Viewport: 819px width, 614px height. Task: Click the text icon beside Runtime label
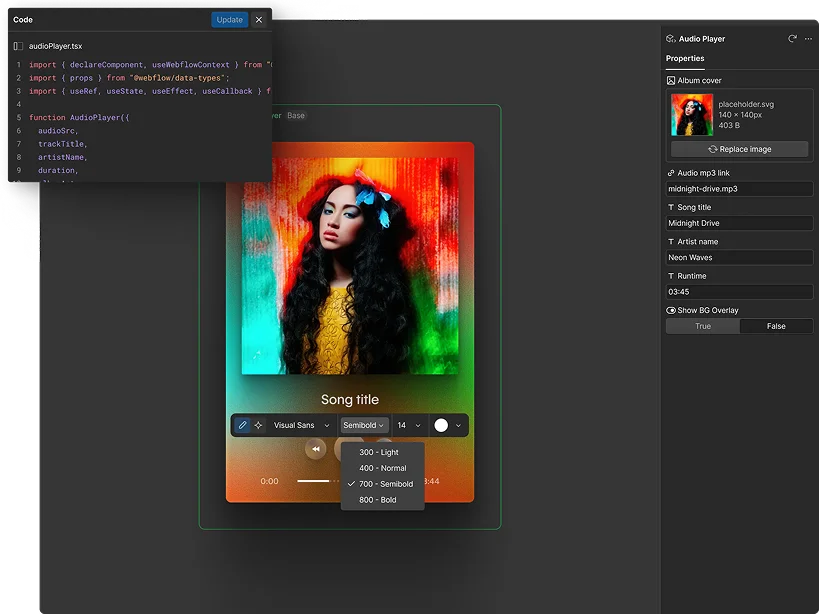pyautogui.click(x=671, y=276)
